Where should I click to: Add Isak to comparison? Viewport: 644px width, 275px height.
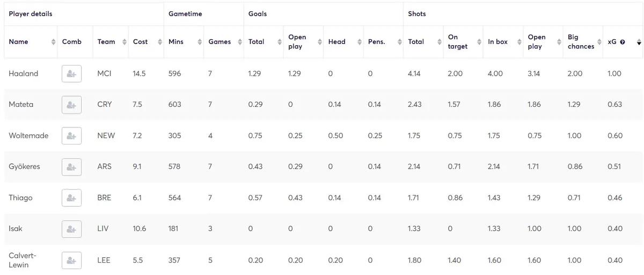pos(71,229)
